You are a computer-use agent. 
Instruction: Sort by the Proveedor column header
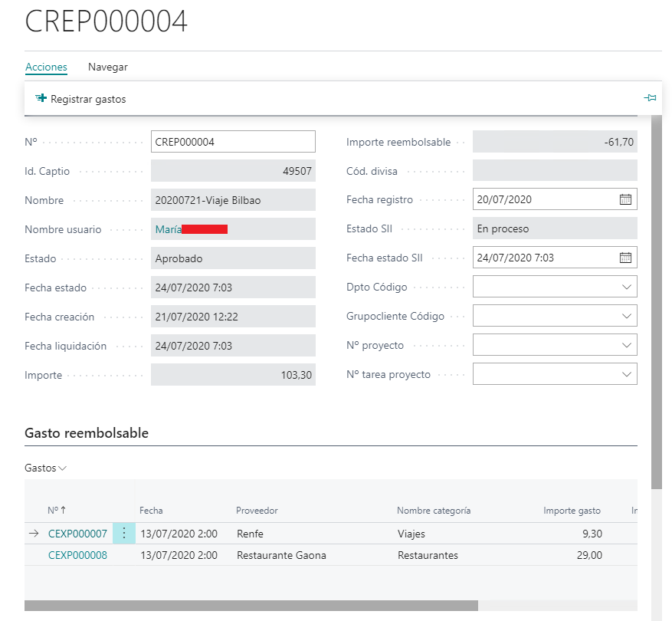coord(257,511)
